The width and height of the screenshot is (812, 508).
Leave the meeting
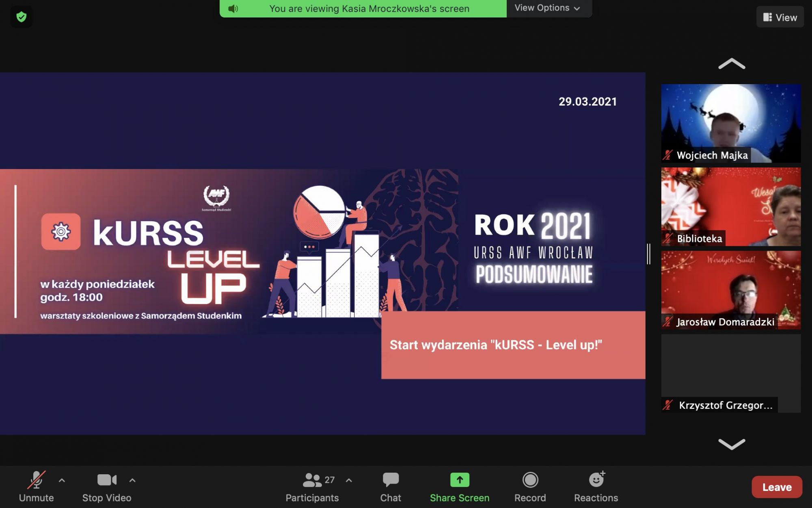coord(777,487)
